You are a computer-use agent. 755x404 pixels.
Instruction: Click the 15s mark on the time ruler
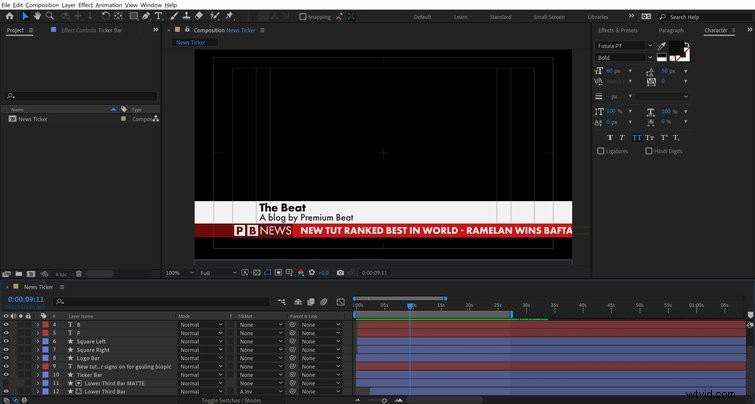(441, 306)
